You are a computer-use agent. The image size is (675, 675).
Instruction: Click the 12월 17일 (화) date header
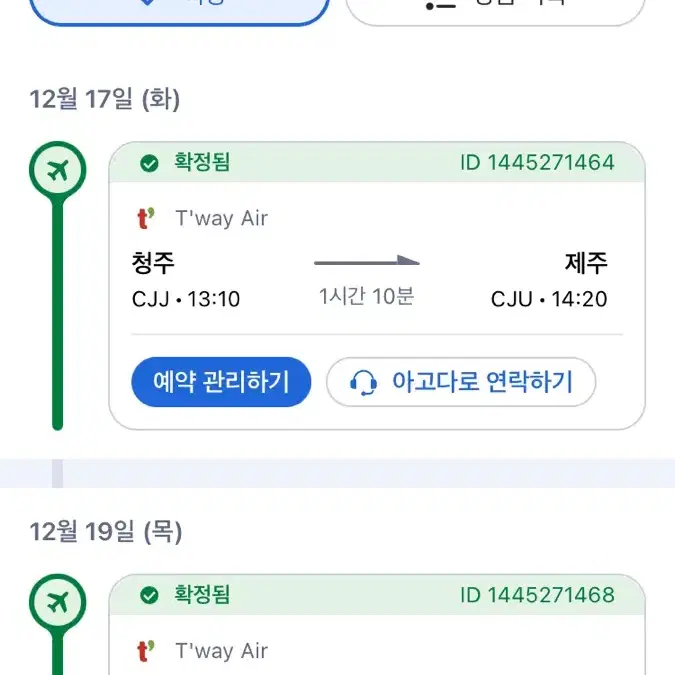(x=105, y=99)
